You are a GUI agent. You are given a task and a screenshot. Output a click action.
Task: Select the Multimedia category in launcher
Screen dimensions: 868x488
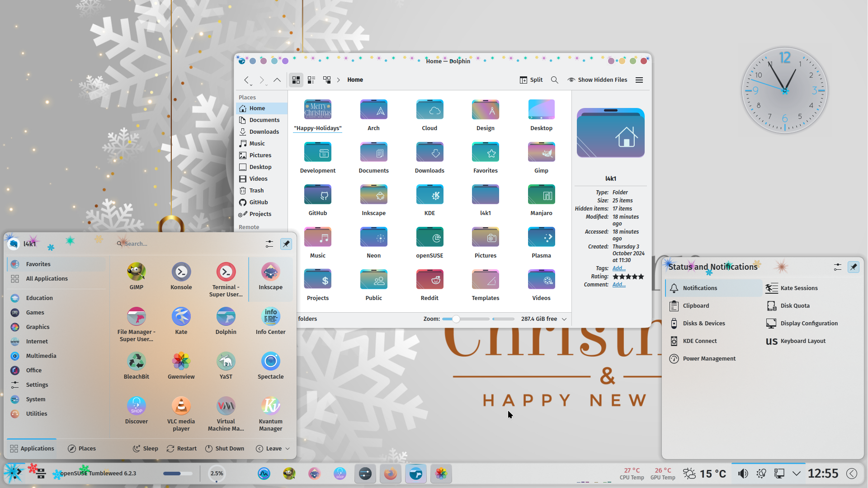(x=57, y=356)
